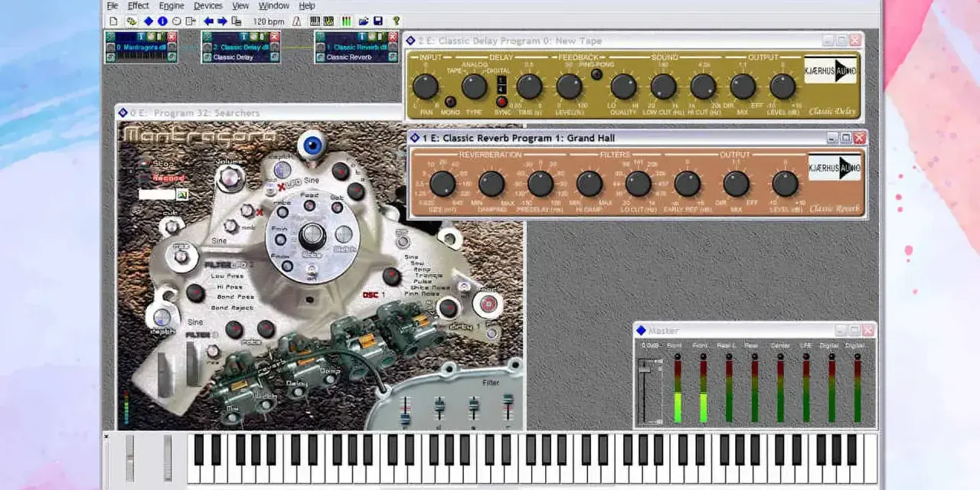Click the white text field on Mandragora
Screen dimensions: 980x490
coord(157,194)
